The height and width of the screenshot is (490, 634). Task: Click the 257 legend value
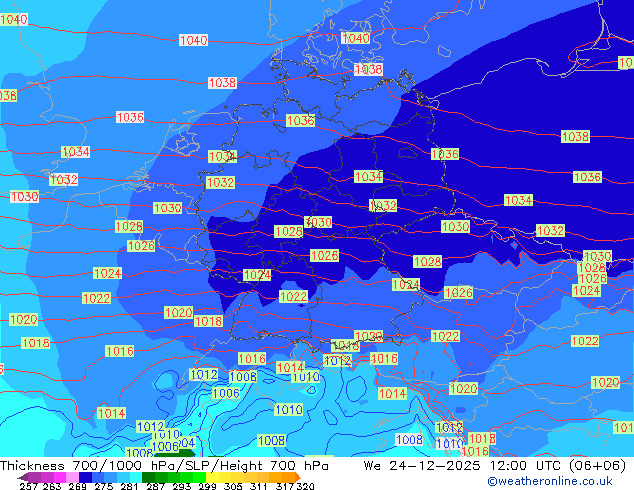coord(28,486)
